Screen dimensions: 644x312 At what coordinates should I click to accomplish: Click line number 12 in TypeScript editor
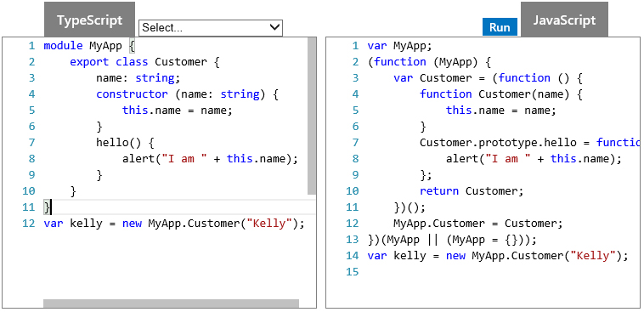29,224
